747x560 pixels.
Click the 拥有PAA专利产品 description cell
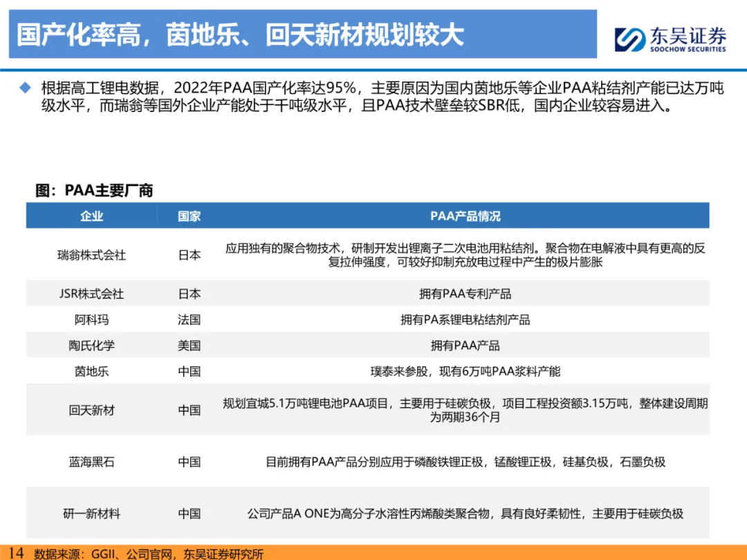[x=465, y=294]
